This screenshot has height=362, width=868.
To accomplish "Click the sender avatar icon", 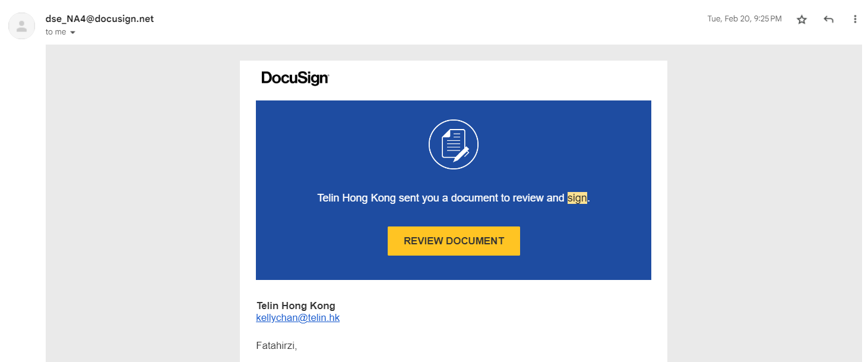I will click(x=22, y=26).
